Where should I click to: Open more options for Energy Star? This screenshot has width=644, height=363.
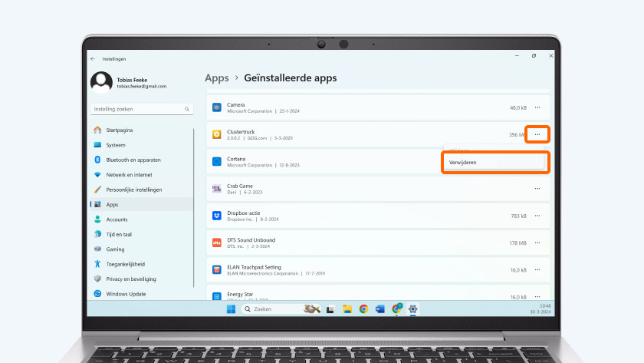[x=537, y=296]
